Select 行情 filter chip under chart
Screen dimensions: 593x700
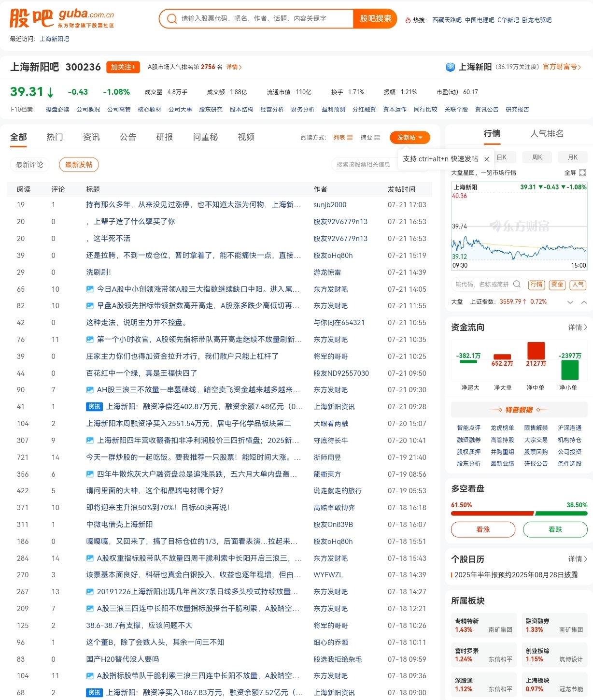coord(536,285)
